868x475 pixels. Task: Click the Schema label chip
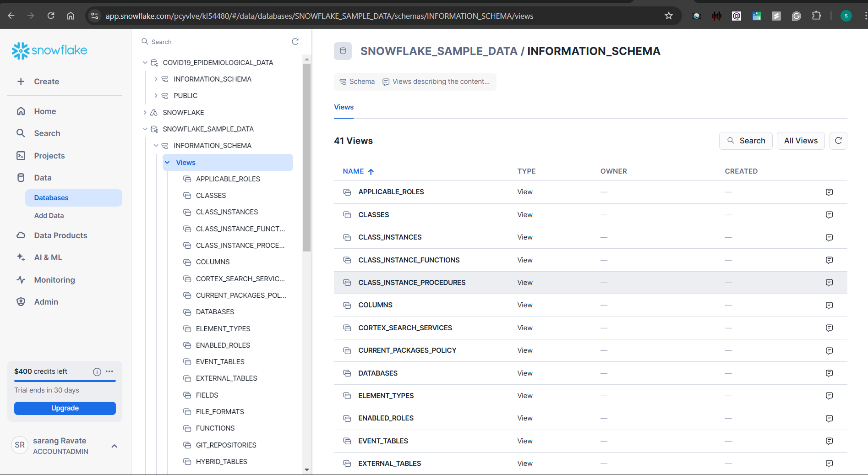[x=357, y=82]
